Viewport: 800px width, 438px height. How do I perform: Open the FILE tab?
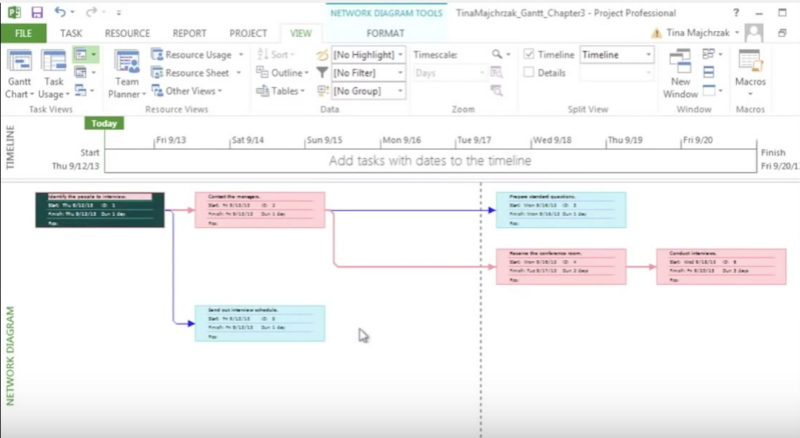tap(23, 33)
